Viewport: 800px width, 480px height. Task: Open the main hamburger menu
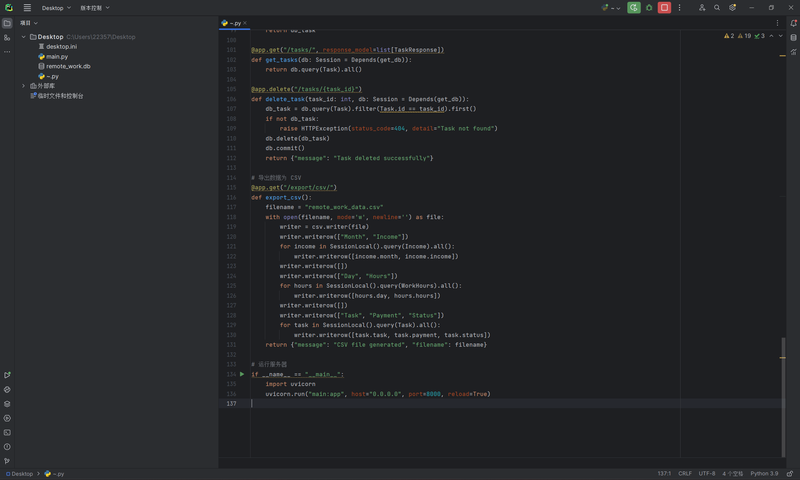pyautogui.click(x=27, y=8)
